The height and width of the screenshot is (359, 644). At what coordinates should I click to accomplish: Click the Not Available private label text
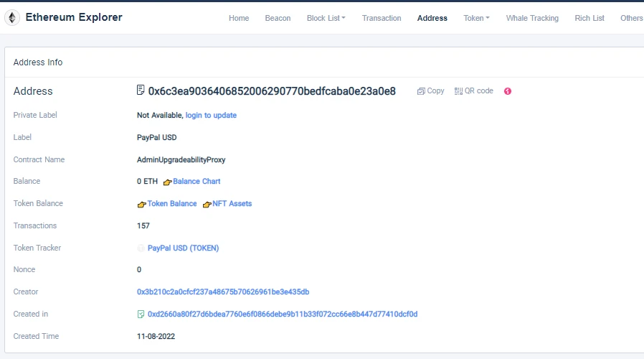point(159,115)
